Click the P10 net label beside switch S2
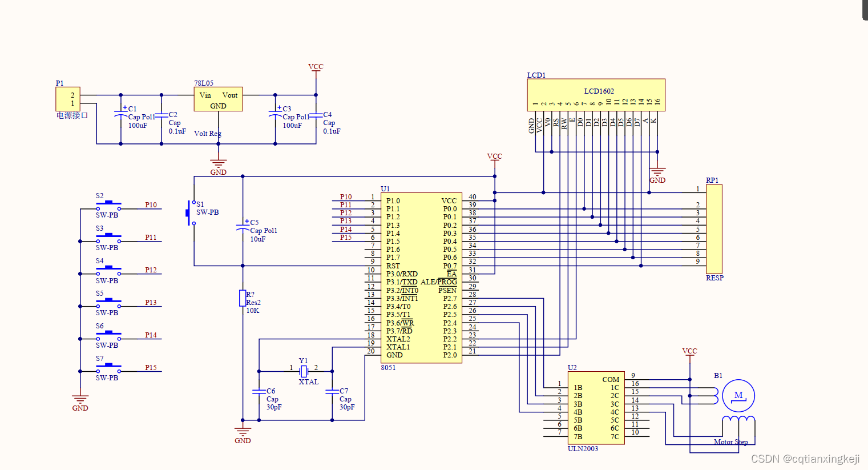 point(151,205)
